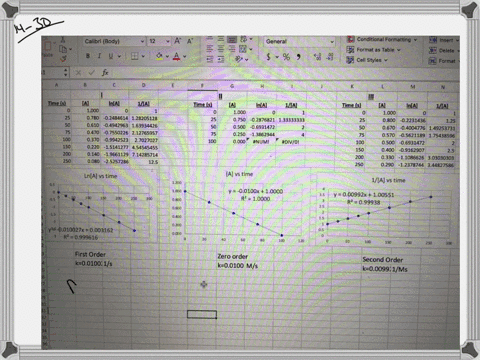
Task: Open the Delete cells menu
Action: click(444, 50)
